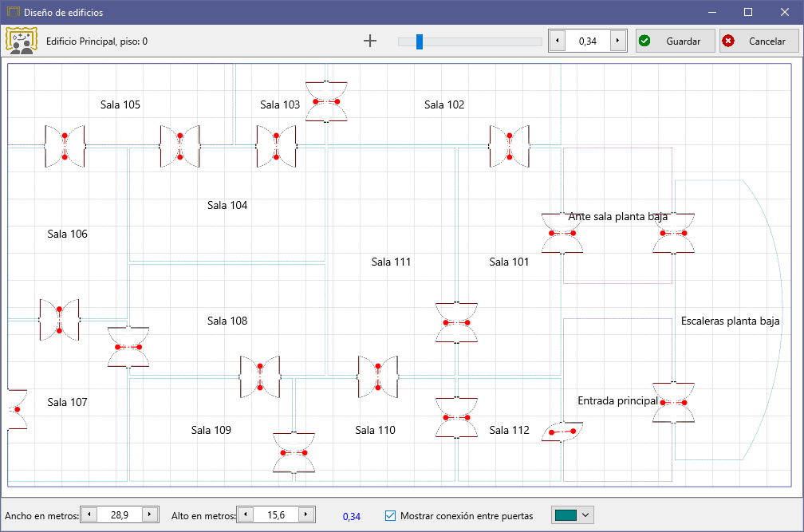Click the blue zoom slider thumb
The height and width of the screenshot is (532, 804).
(420, 41)
